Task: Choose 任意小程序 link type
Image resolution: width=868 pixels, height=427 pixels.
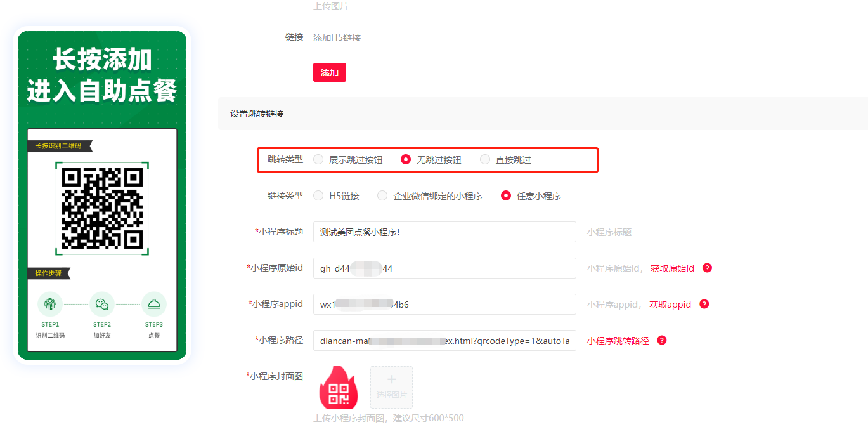Action: pos(506,196)
